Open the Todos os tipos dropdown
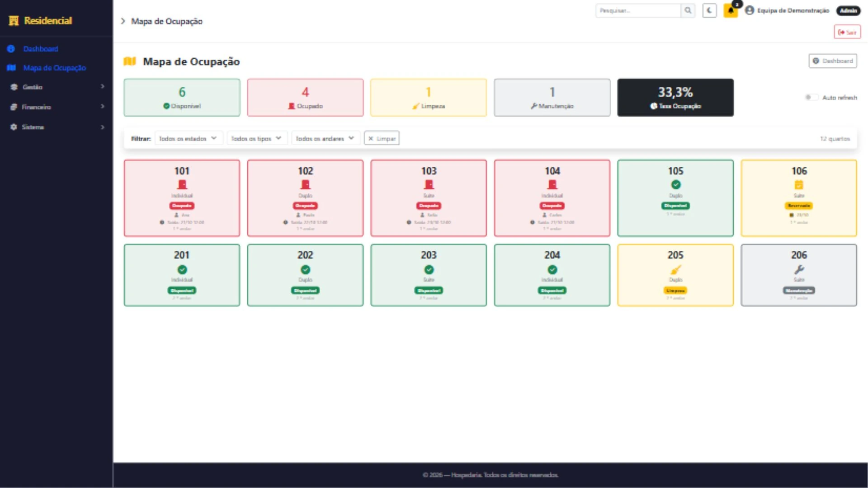The height and width of the screenshot is (488, 868). (x=257, y=138)
